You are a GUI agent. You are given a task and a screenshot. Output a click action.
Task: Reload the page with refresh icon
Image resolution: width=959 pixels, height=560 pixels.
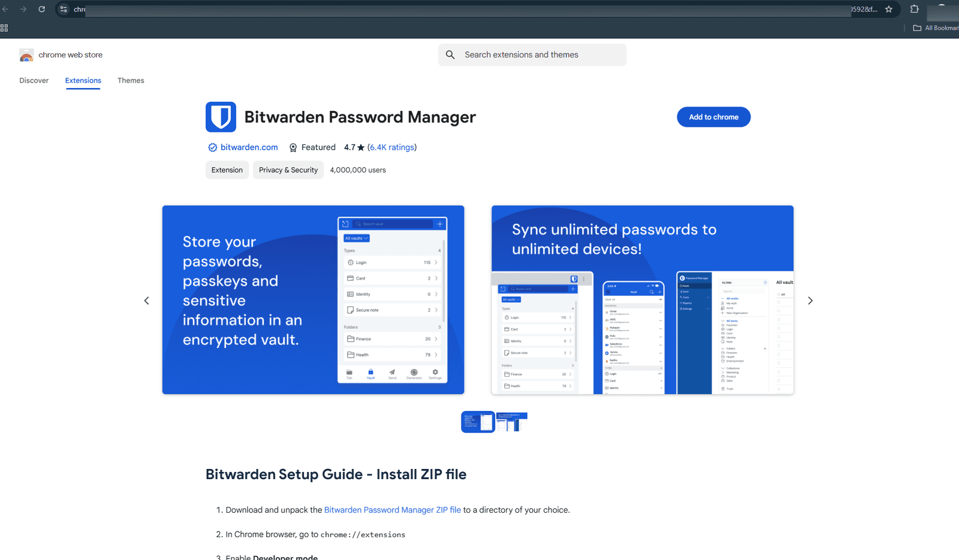click(x=42, y=9)
